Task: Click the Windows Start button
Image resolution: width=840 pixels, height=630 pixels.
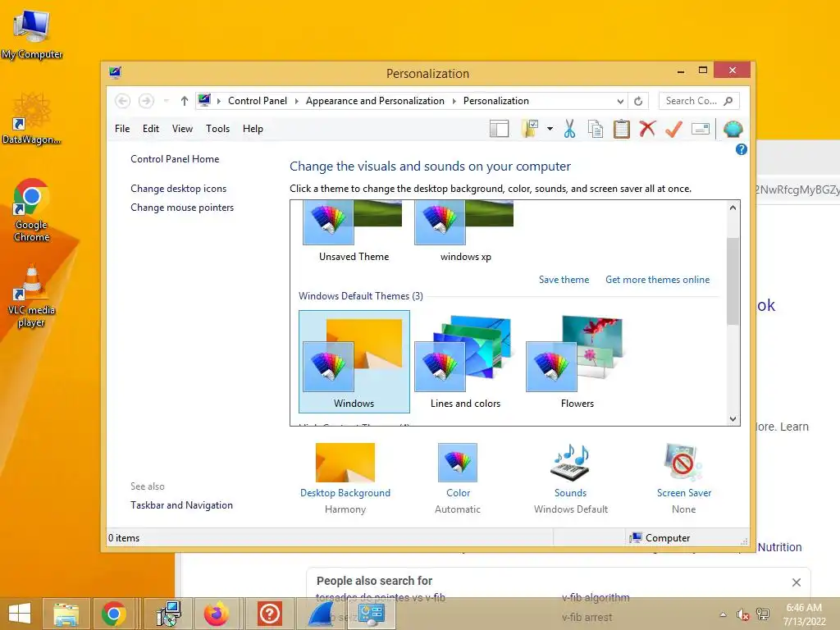Action: click(20, 614)
